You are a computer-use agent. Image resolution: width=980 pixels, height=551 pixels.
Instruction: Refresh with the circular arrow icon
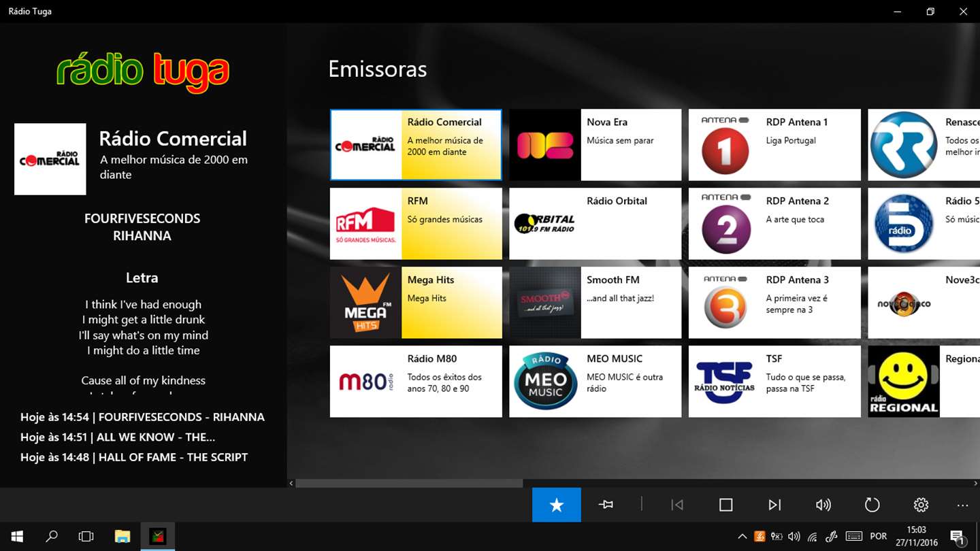(x=872, y=505)
